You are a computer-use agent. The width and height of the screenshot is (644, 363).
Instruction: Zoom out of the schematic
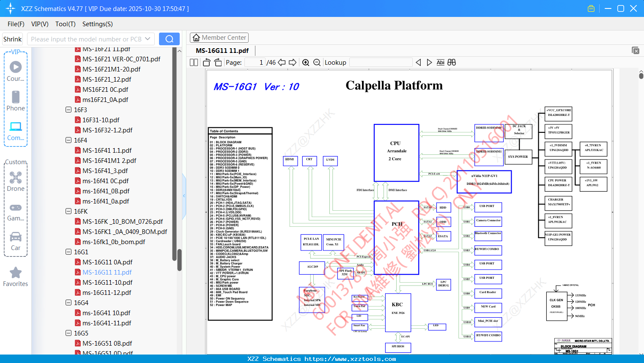click(x=317, y=63)
